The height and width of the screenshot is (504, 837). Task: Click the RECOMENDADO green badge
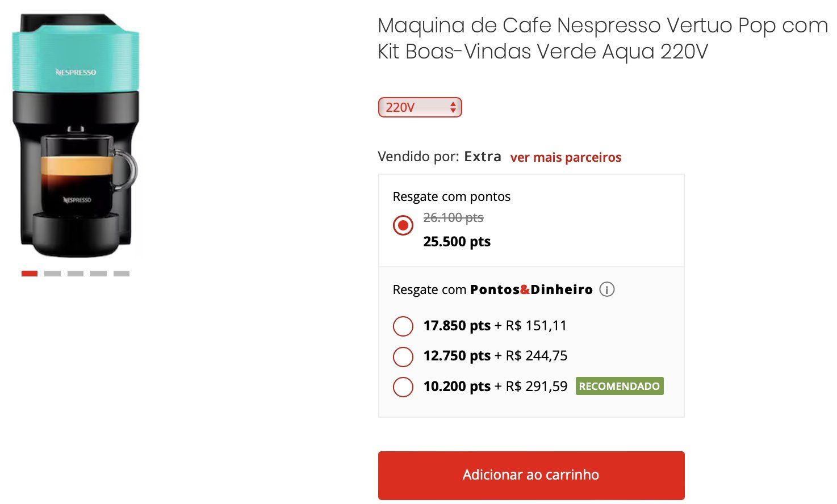pyautogui.click(x=619, y=387)
